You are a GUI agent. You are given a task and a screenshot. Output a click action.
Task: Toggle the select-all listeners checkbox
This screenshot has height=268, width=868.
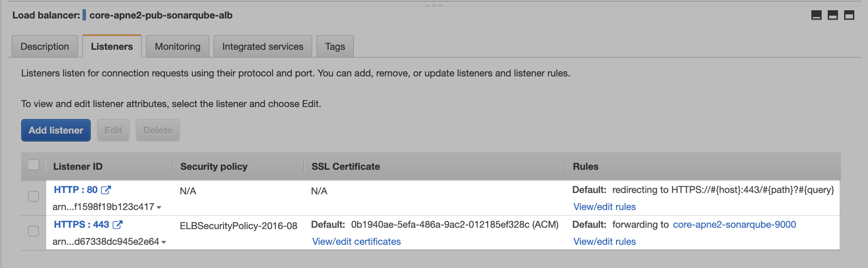[x=33, y=165]
